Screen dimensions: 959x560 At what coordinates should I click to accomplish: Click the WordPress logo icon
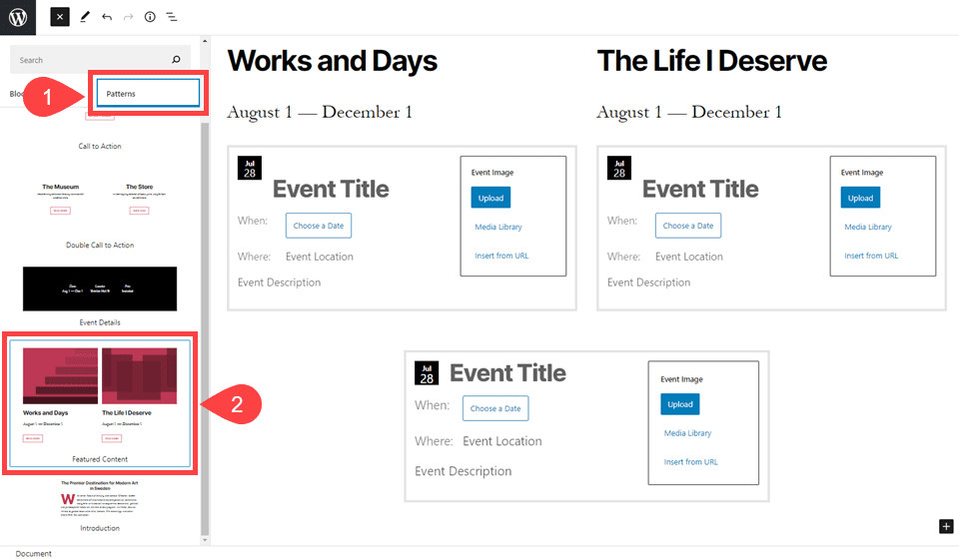click(x=18, y=17)
